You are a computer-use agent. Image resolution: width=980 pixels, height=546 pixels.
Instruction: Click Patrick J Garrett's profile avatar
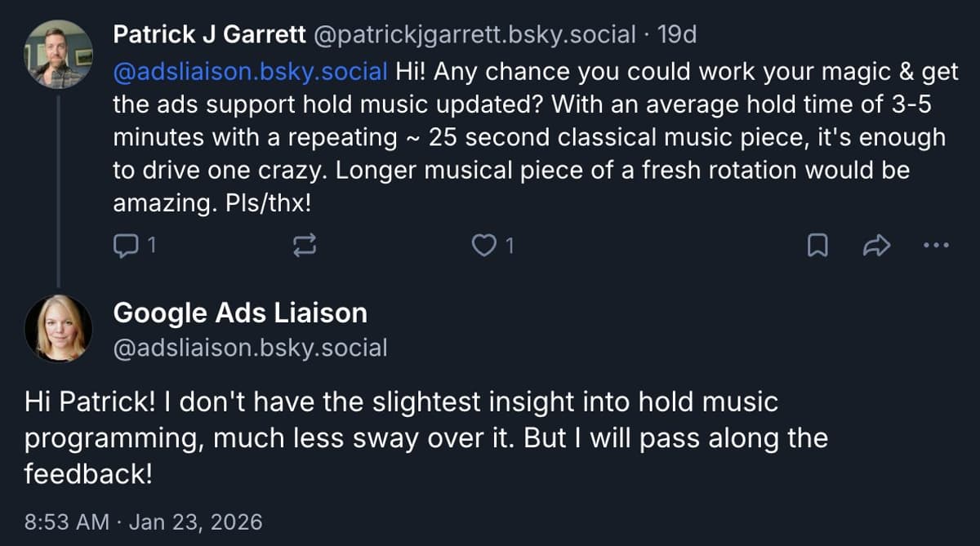[x=58, y=54]
